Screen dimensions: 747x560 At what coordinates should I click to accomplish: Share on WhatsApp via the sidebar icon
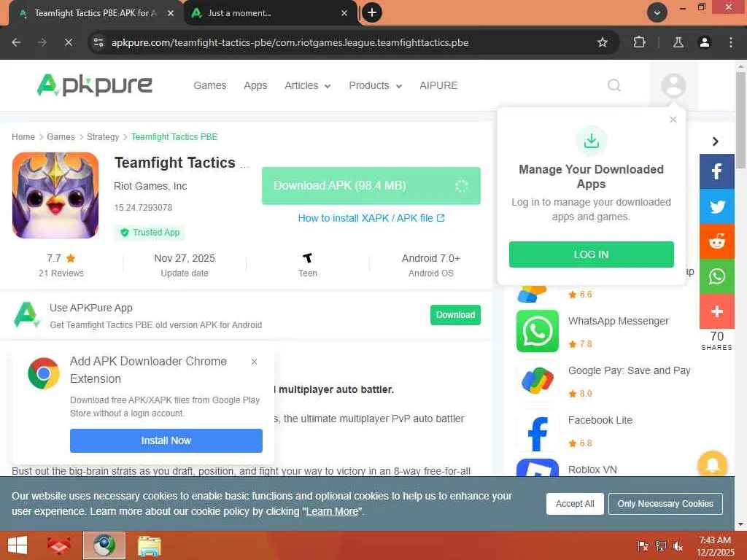point(716,276)
